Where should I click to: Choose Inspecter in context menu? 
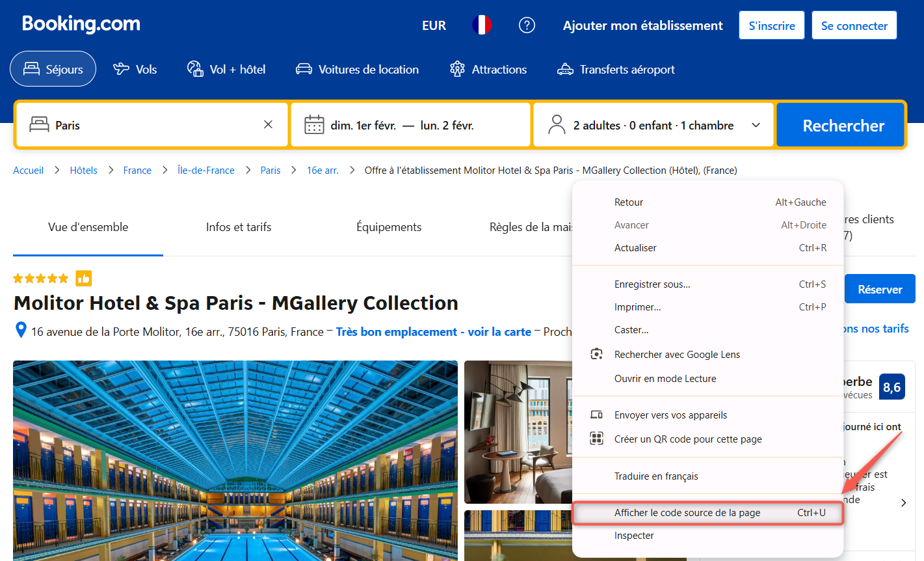pyautogui.click(x=634, y=536)
